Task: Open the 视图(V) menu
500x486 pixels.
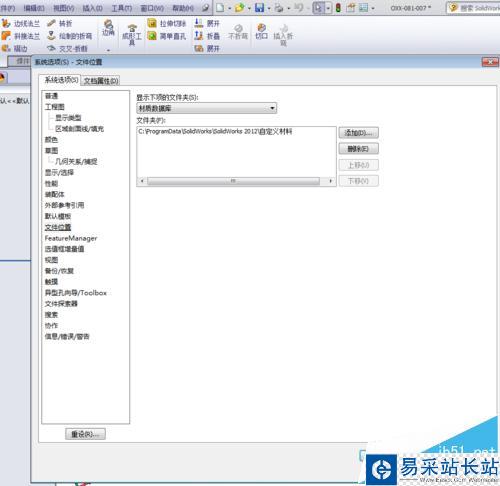Action: click(x=63, y=8)
